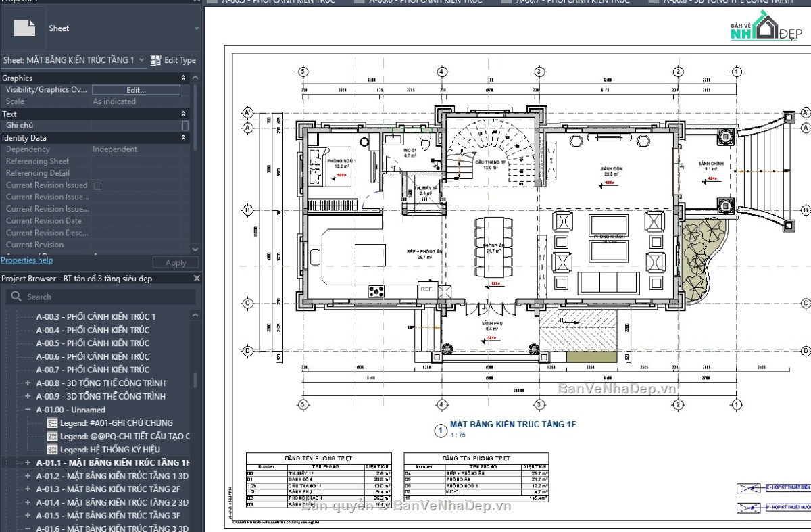Click the Properties panel scroll up arrow
This screenshot has height=532, width=811.
tap(196, 78)
